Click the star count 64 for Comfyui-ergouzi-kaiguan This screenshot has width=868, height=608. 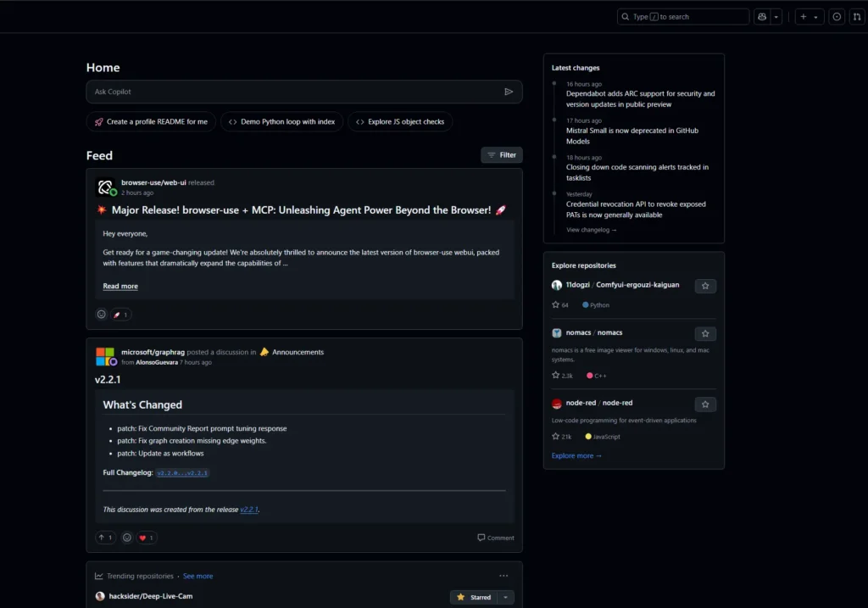pos(560,305)
